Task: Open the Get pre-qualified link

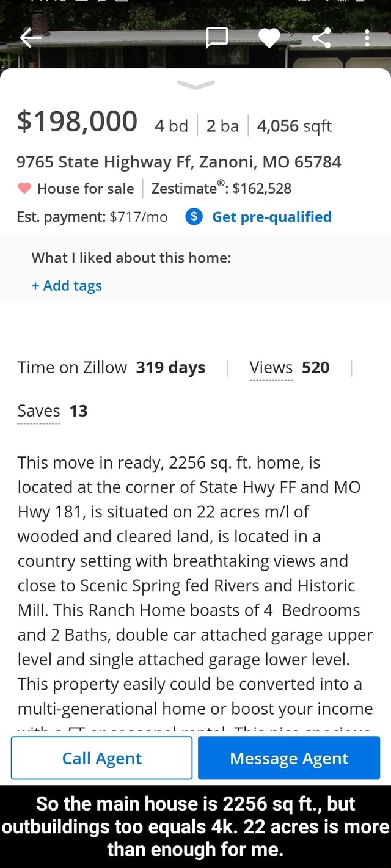Action: (x=271, y=217)
